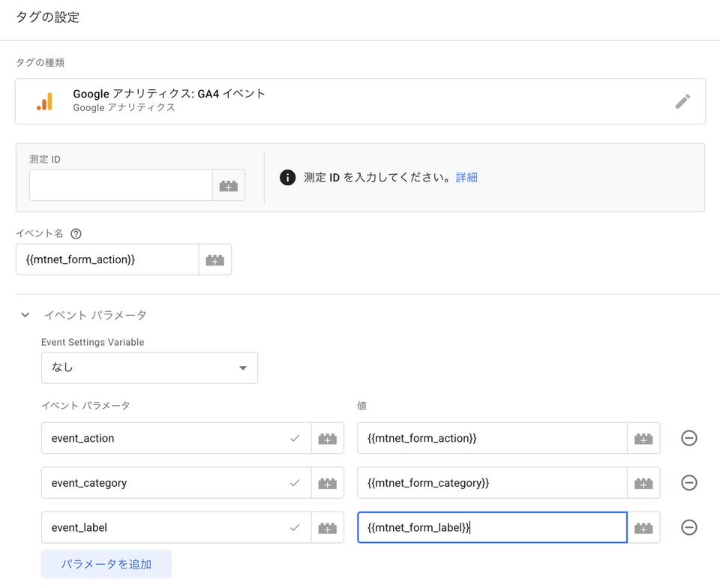Collapse the イベント パラメータ section
This screenshot has height=588, width=720.
pyautogui.click(x=25, y=315)
